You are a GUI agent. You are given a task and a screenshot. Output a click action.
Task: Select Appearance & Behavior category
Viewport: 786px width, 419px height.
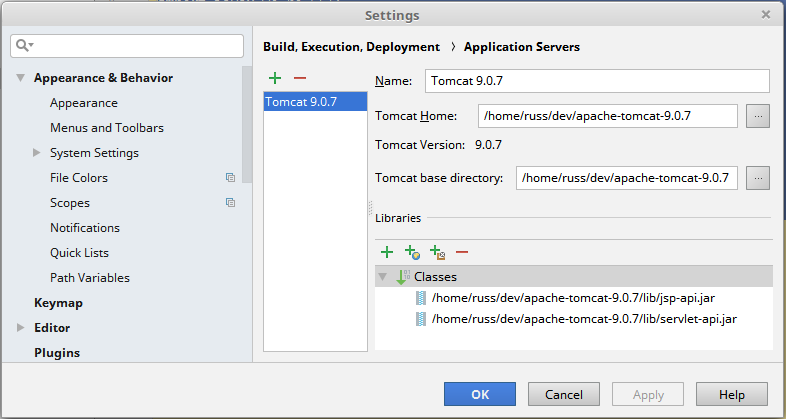coord(103,78)
